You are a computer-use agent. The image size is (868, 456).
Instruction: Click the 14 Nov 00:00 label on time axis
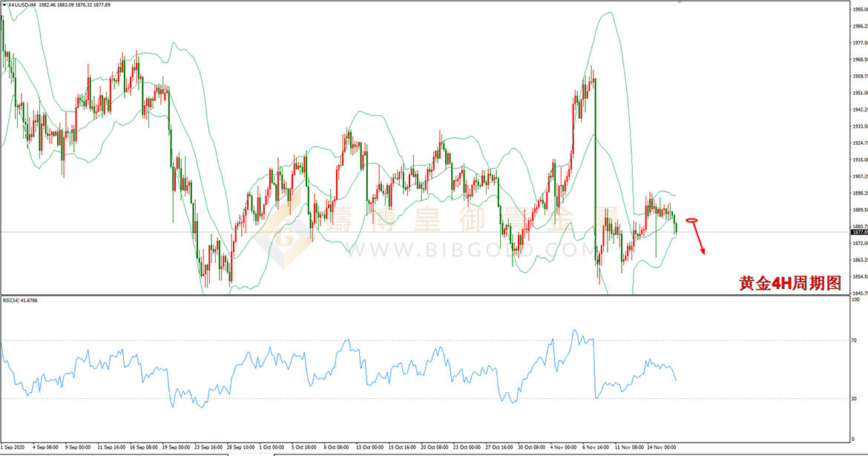point(662,446)
